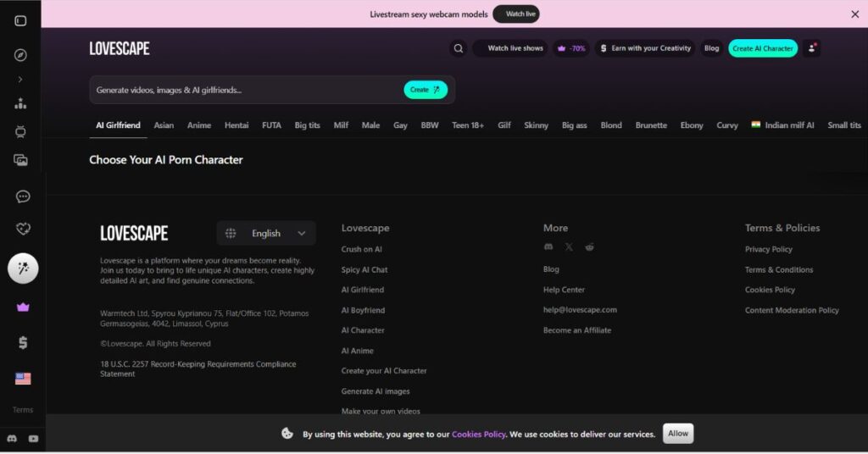The height and width of the screenshot is (454, 868).
Task: Open the user profile icon in header
Action: 812,48
